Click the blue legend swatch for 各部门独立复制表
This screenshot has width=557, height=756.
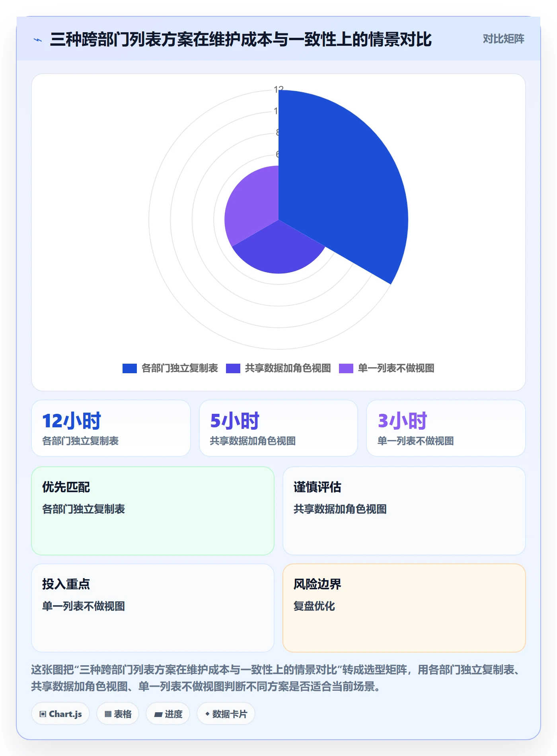130,368
